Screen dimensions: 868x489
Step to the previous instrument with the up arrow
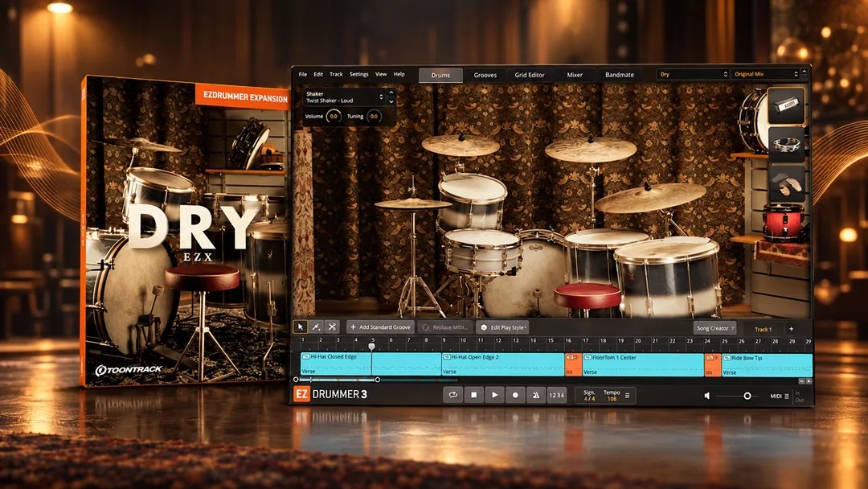click(x=391, y=92)
